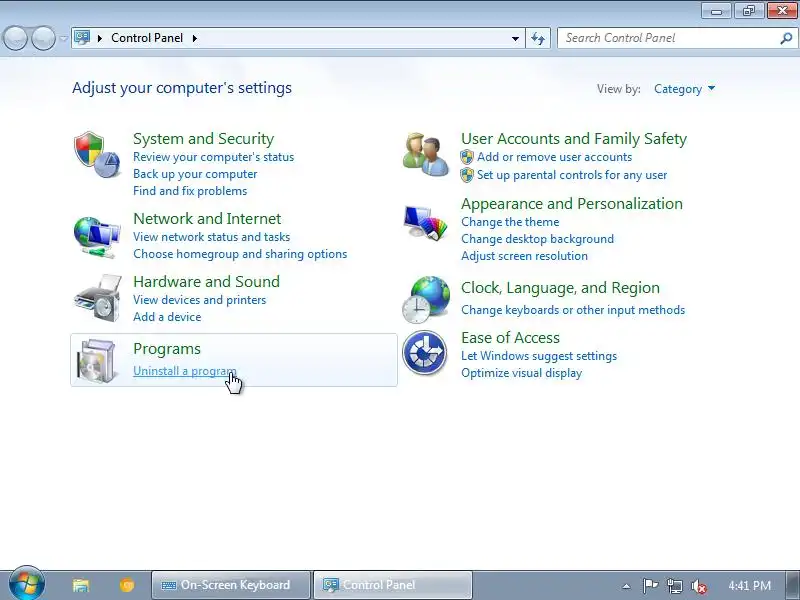Viewport: 800px width, 600px height.
Task: Open Find and fix problems
Action: click(x=190, y=191)
